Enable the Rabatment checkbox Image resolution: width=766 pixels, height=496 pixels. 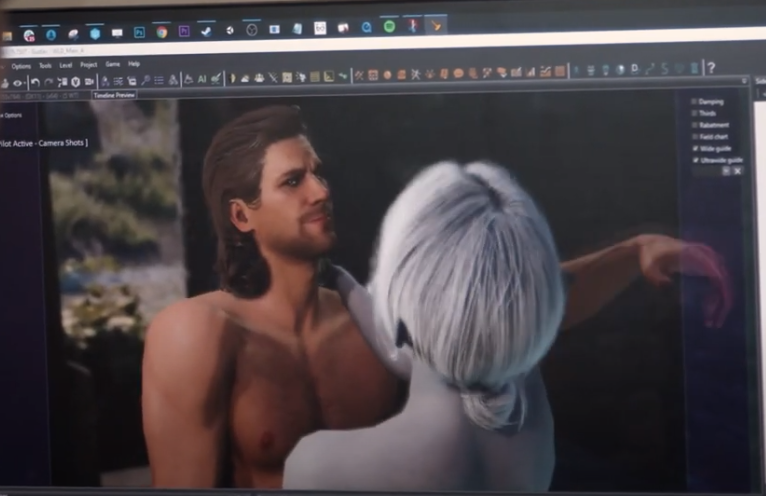(x=695, y=125)
